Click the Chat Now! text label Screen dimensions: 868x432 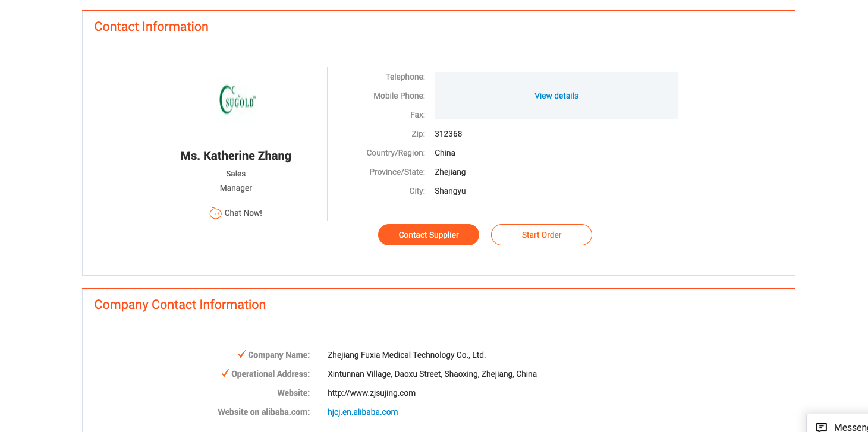point(243,213)
